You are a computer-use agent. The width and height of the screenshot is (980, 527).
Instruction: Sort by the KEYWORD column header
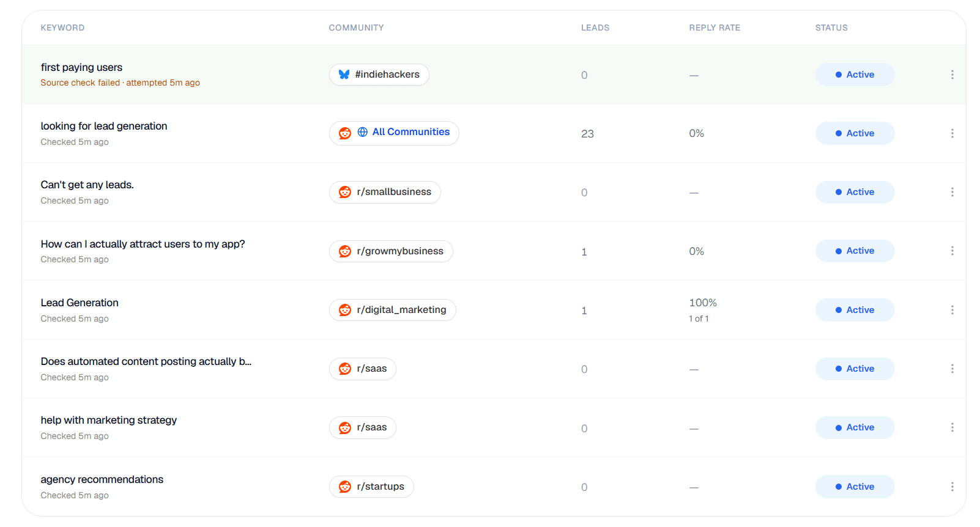pos(62,28)
